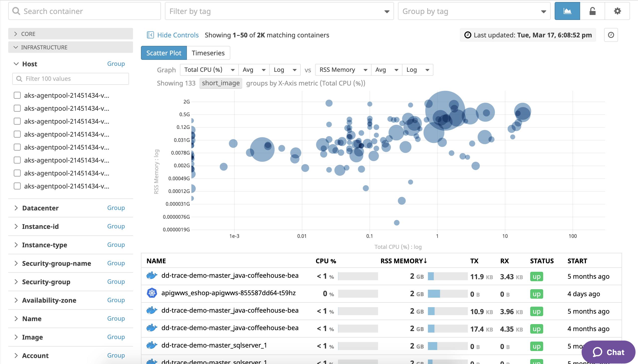Select the Scatter Plot tab

[164, 53]
